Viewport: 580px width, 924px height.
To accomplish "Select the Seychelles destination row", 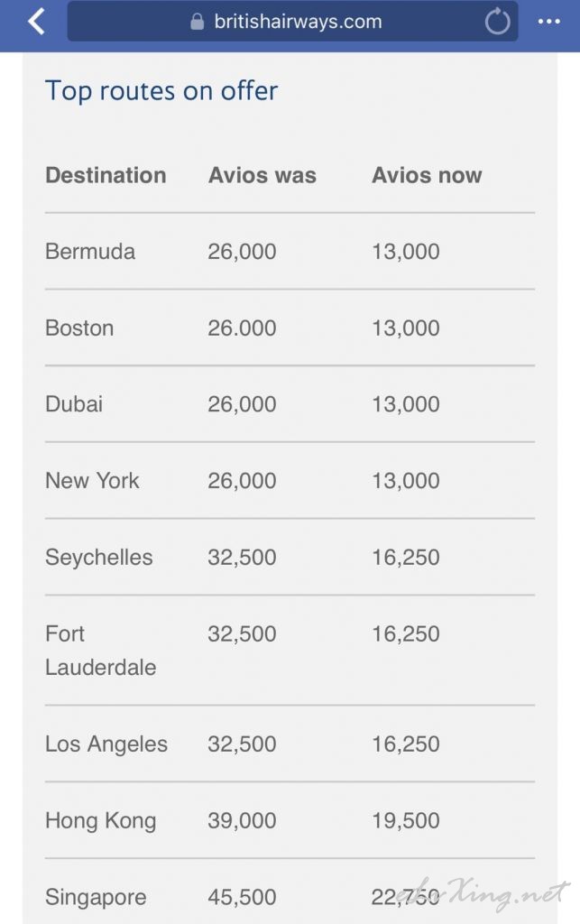I will coord(290,558).
